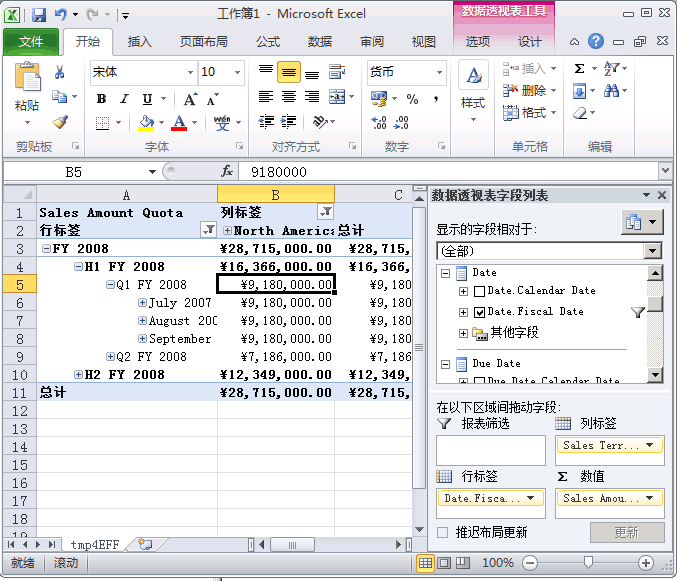The image size is (677, 581).
Task: Click the comma style button
Action: pos(436,99)
